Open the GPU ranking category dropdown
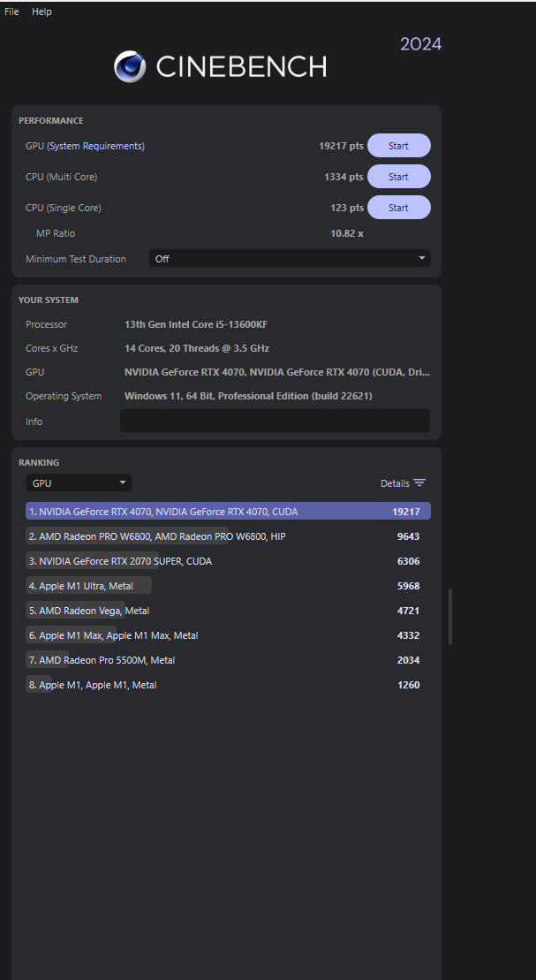536x980 pixels. pos(79,483)
